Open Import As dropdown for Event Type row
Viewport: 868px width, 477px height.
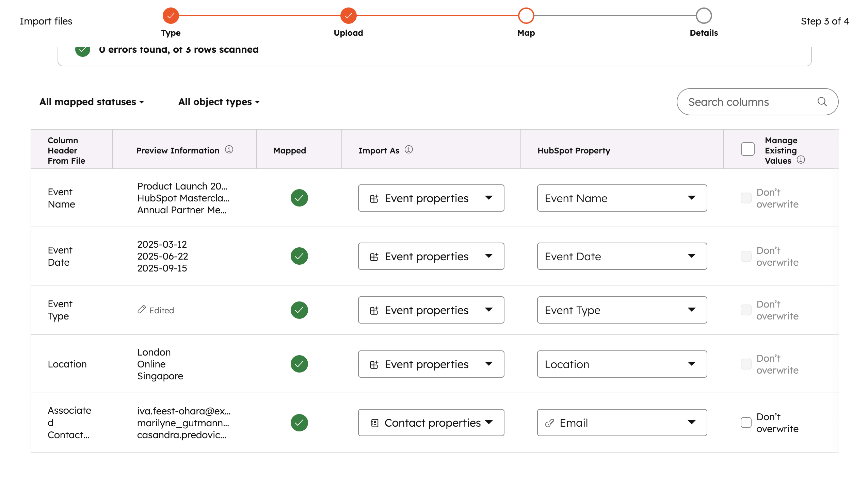tap(431, 310)
